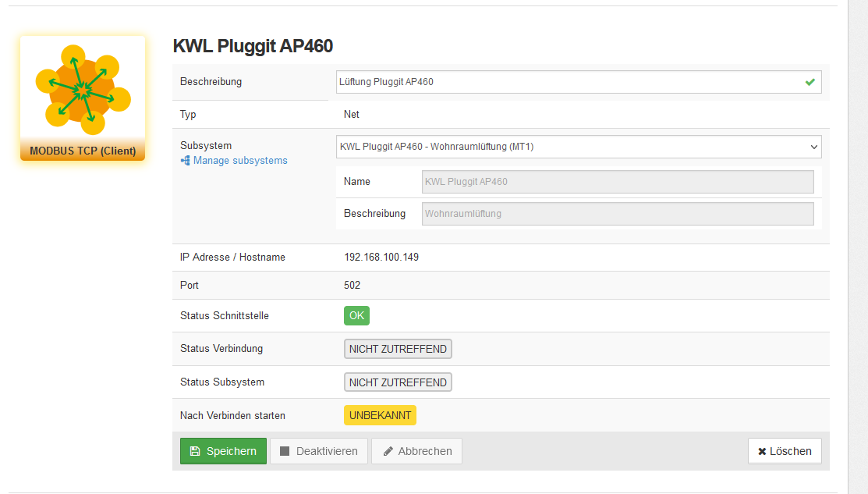868x494 pixels.
Task: Click the Manage subsystems tree icon
Action: pos(185,161)
